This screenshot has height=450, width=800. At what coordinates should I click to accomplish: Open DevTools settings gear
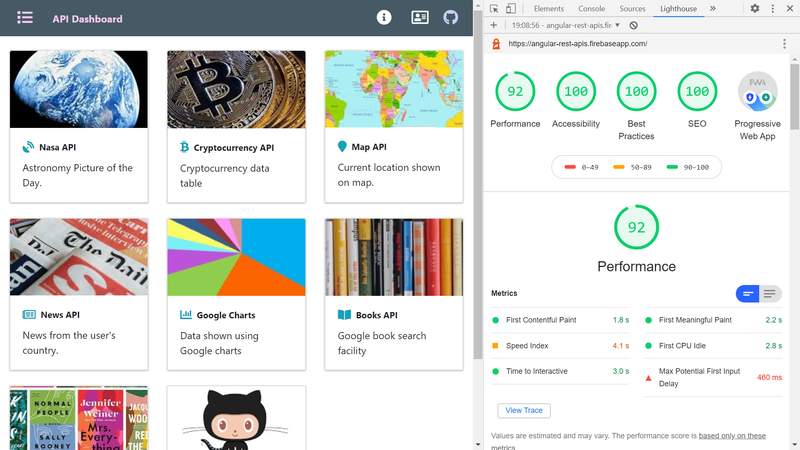(755, 8)
